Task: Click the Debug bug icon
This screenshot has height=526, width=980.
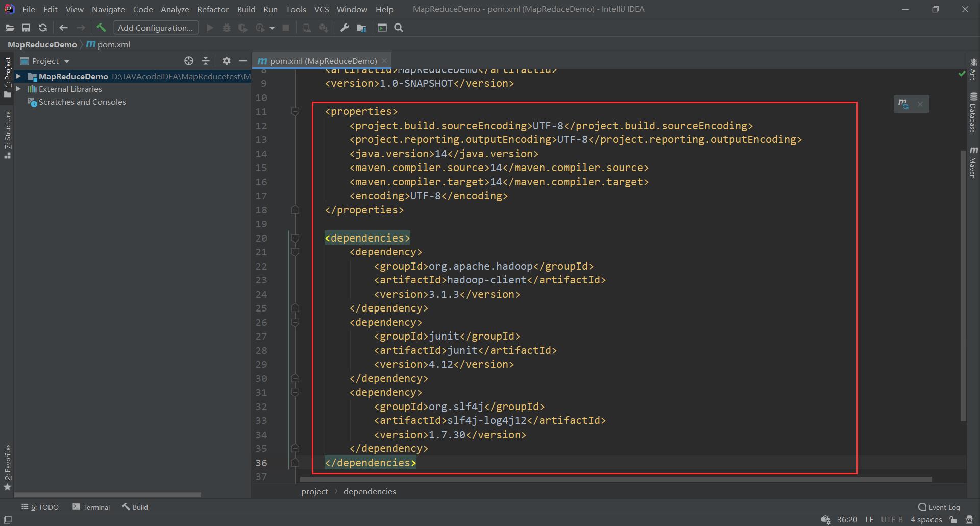Action: click(x=227, y=28)
